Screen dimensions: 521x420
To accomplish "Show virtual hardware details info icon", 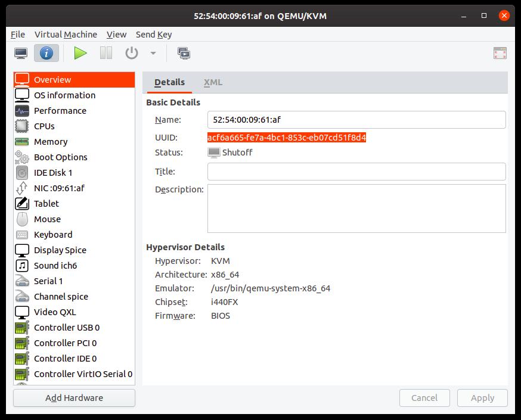I will (x=46, y=53).
